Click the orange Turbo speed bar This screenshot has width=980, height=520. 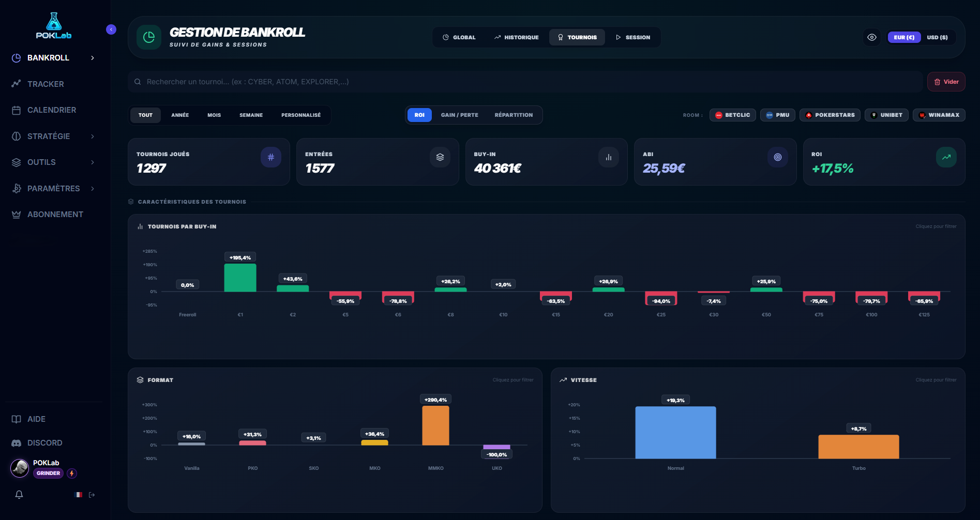coord(858,447)
